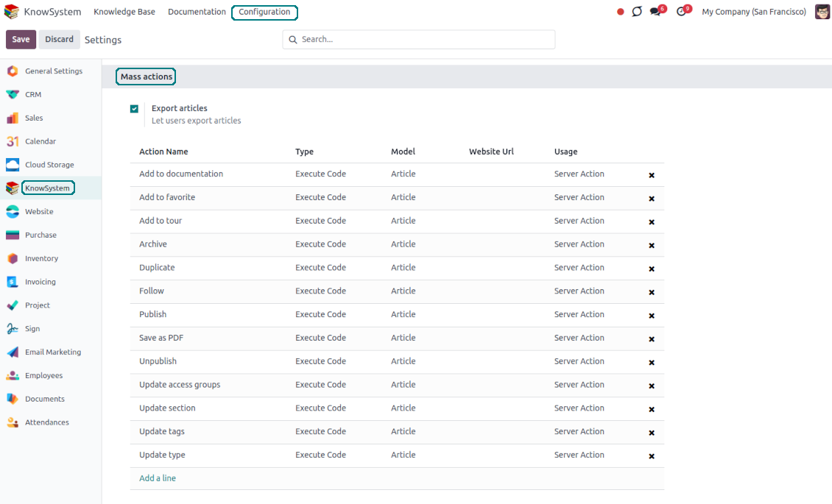The width and height of the screenshot is (832, 504).
Task: Discard the settings changes
Action: click(x=59, y=40)
